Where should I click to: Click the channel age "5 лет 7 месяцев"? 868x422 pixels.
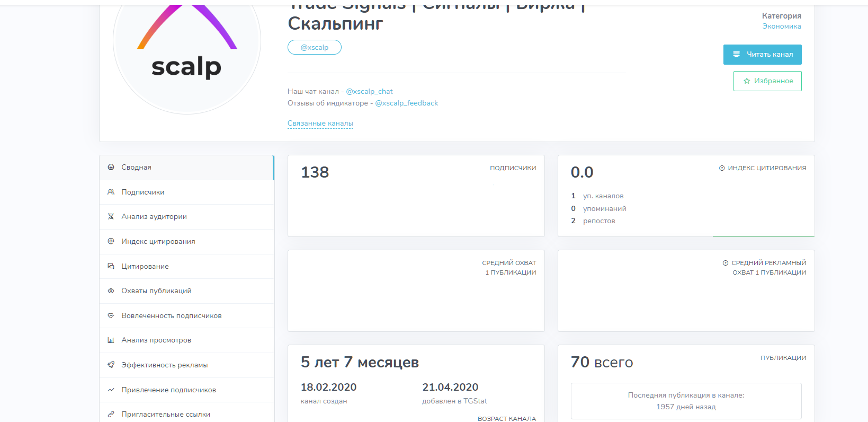[x=360, y=362]
